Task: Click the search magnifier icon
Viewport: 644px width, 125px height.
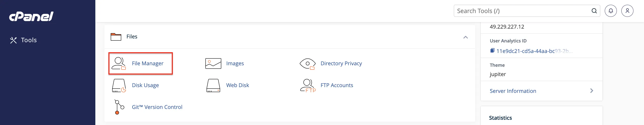Action: (594, 11)
